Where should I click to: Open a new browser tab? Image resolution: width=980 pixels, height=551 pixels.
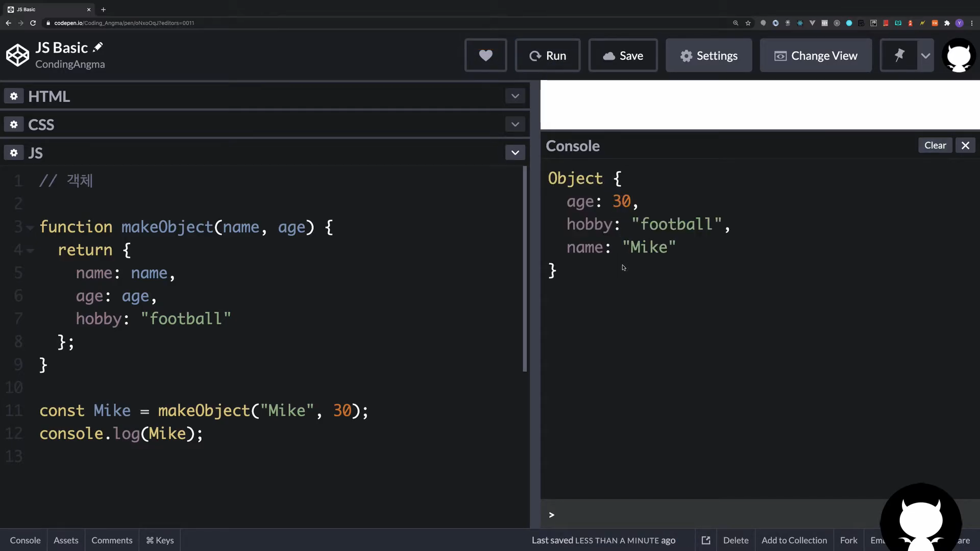coord(103,9)
